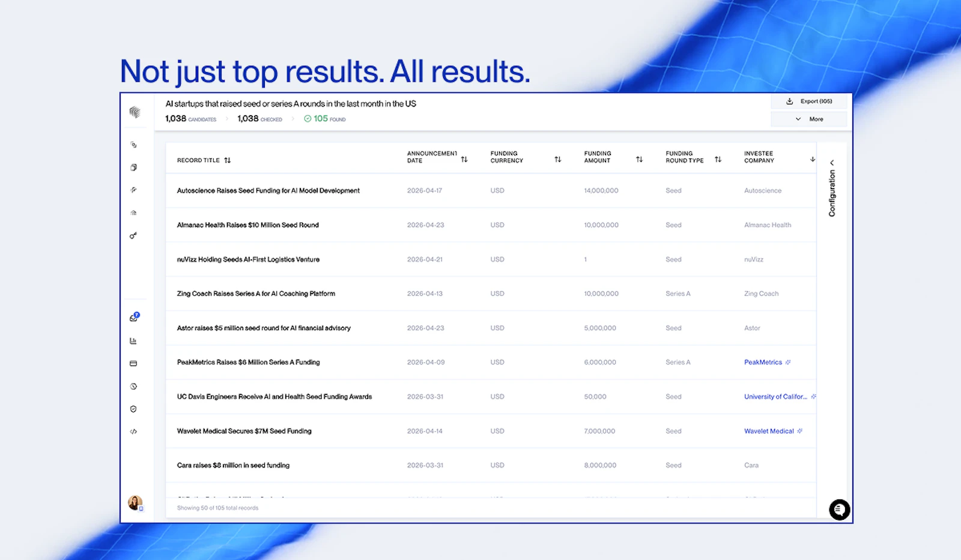
Task: Click 'nuVizz' investee company cell
Action: tap(754, 259)
